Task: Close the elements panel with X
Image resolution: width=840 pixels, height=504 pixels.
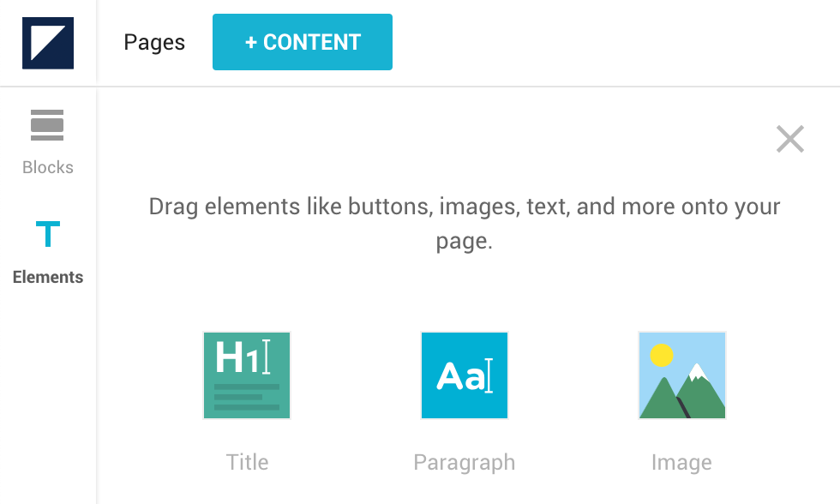Action: pyautogui.click(x=790, y=139)
